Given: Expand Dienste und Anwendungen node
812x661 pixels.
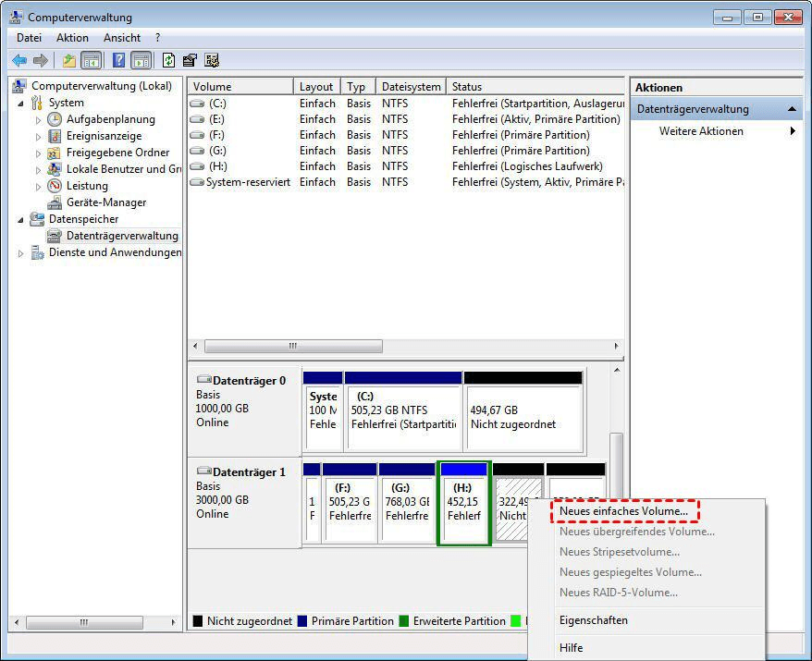Looking at the screenshot, I should [20, 253].
